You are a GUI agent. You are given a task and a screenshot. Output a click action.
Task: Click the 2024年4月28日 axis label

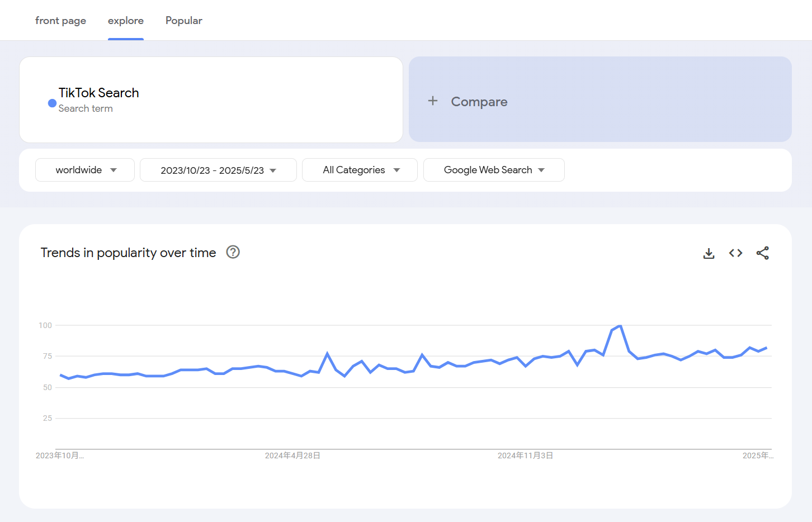292,455
